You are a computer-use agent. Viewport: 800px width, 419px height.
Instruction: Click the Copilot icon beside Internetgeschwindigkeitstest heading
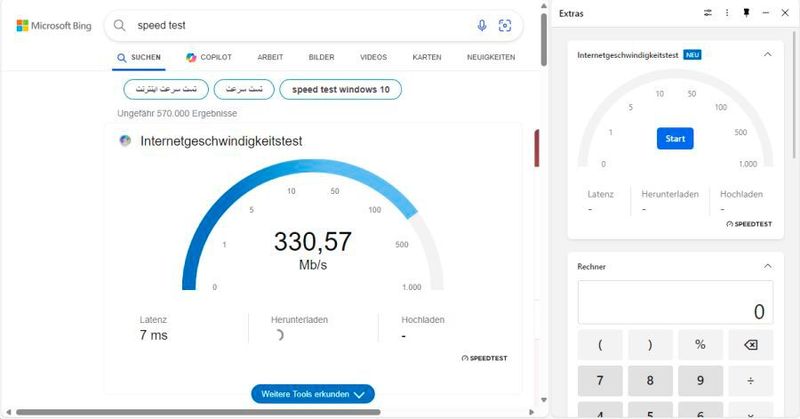click(125, 141)
